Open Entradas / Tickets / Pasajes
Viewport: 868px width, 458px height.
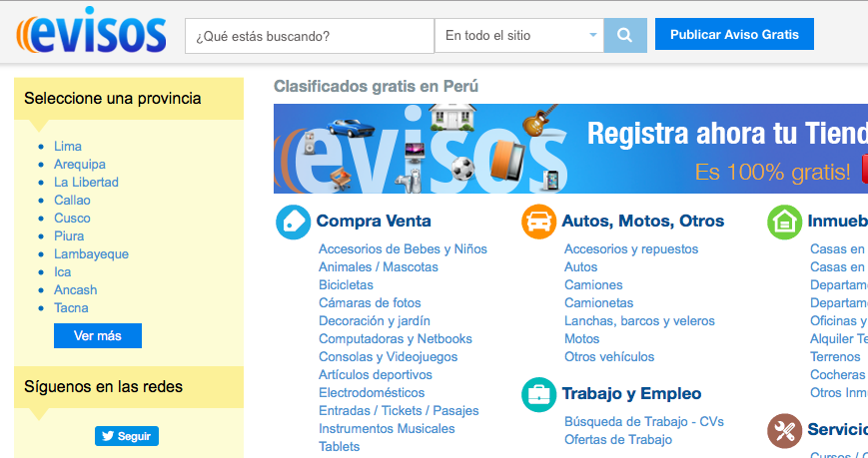399,411
